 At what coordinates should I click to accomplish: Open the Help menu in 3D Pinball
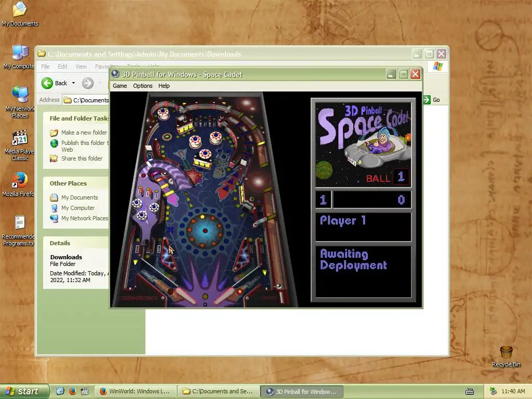[x=164, y=86]
